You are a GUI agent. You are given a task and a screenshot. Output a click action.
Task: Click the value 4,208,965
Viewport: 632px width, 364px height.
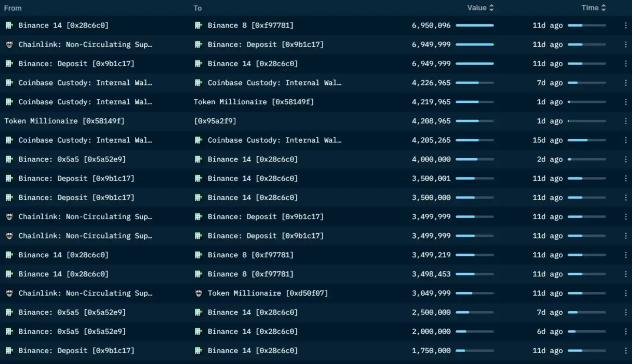click(x=431, y=121)
